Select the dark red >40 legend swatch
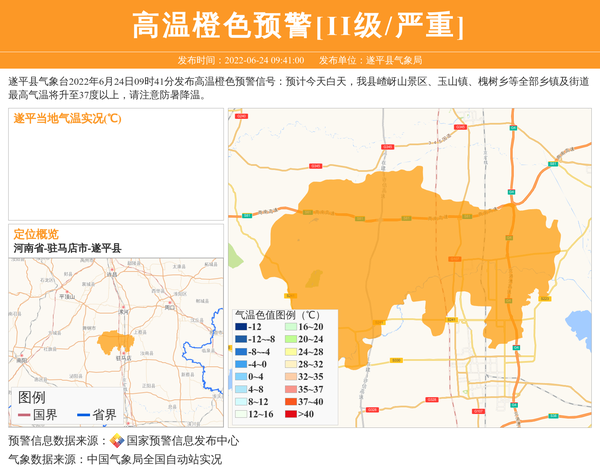Viewport: 600px width, 471px height. 291,414
